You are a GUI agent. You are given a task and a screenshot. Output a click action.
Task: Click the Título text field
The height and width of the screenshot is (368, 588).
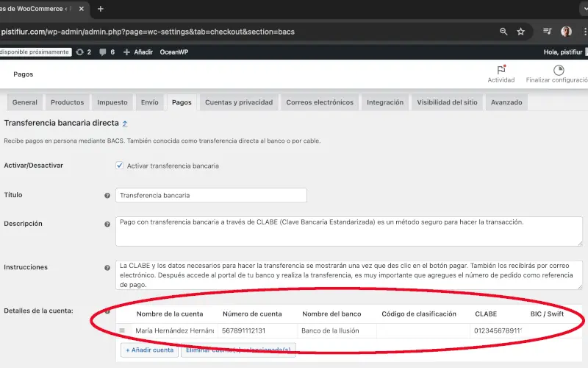[x=211, y=196]
